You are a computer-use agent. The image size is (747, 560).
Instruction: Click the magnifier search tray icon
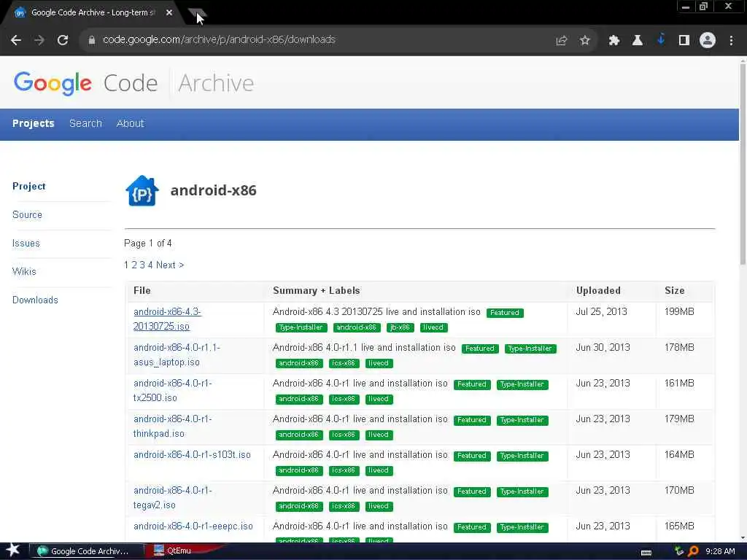tap(693, 551)
